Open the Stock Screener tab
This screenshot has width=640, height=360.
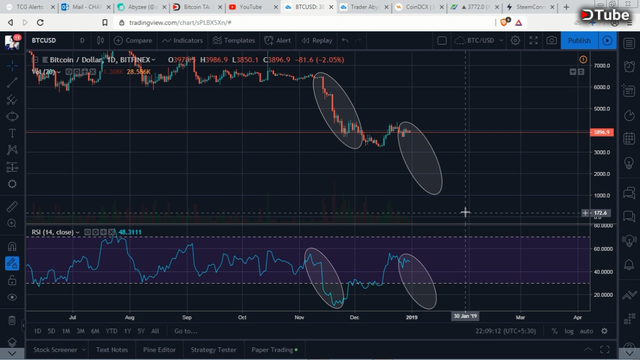point(55,350)
